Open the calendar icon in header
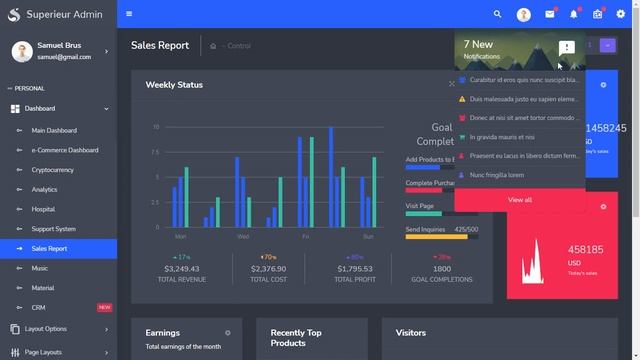The image size is (640, 360). 598,14
